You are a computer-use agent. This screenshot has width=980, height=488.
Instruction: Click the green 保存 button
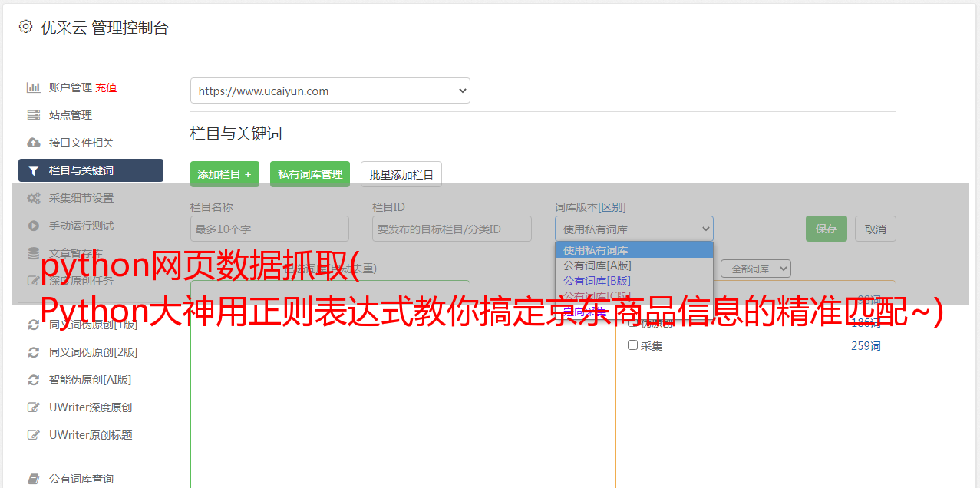[x=827, y=229]
